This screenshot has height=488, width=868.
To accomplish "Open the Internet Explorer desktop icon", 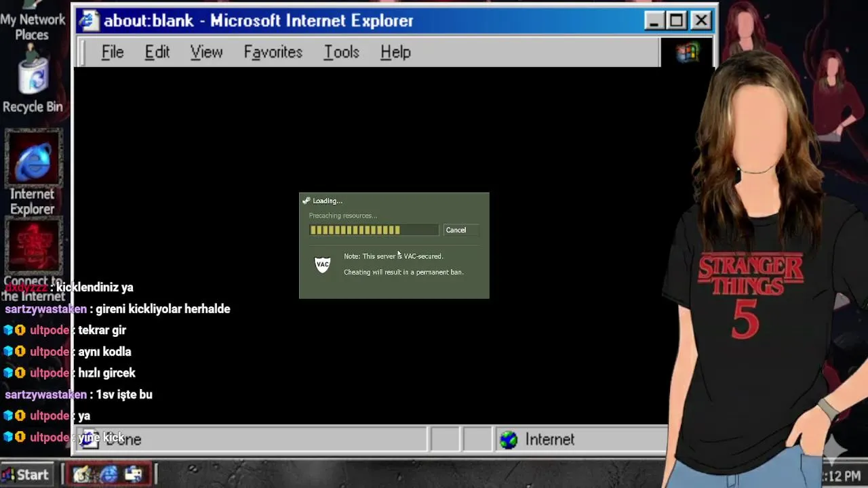I will point(33,173).
